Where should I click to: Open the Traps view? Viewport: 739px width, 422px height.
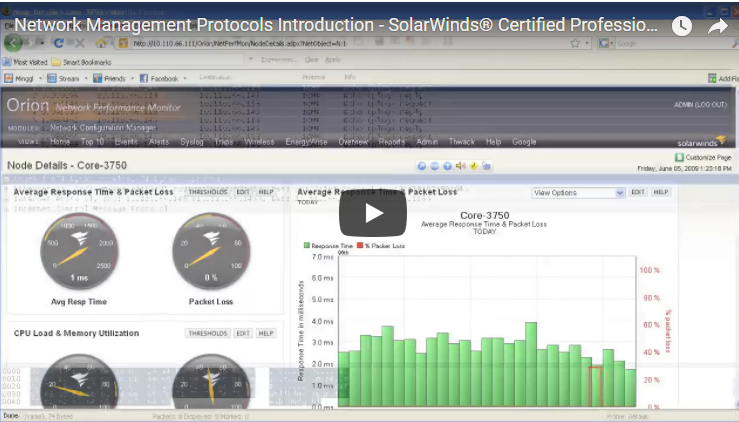pyautogui.click(x=224, y=141)
